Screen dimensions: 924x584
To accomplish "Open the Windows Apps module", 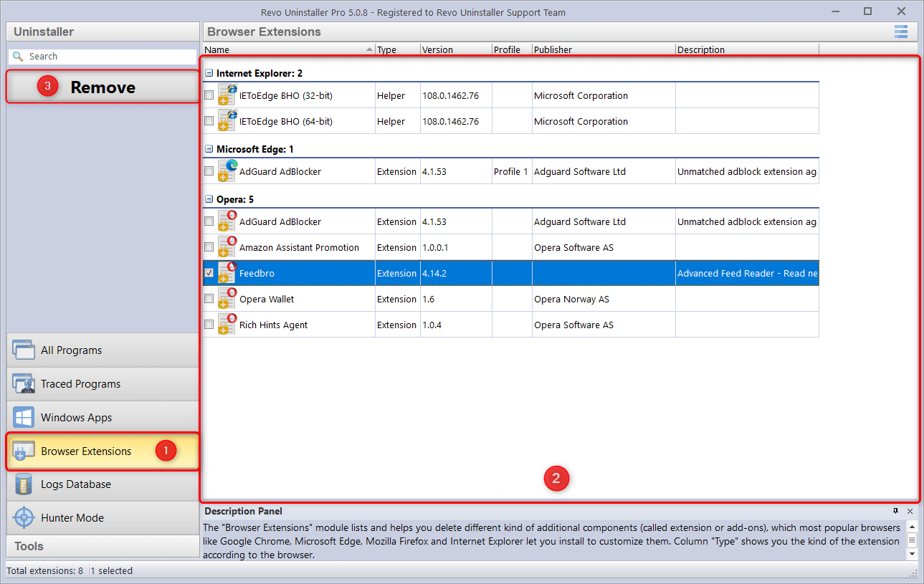I will pos(103,418).
